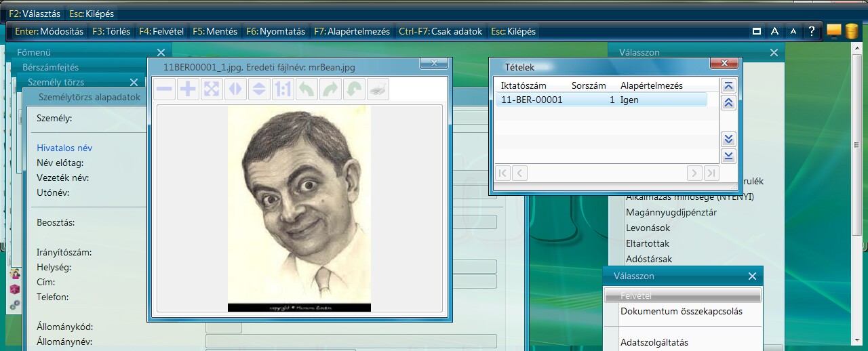
Task: Jump to last row in Tételek list
Action: 729,156
